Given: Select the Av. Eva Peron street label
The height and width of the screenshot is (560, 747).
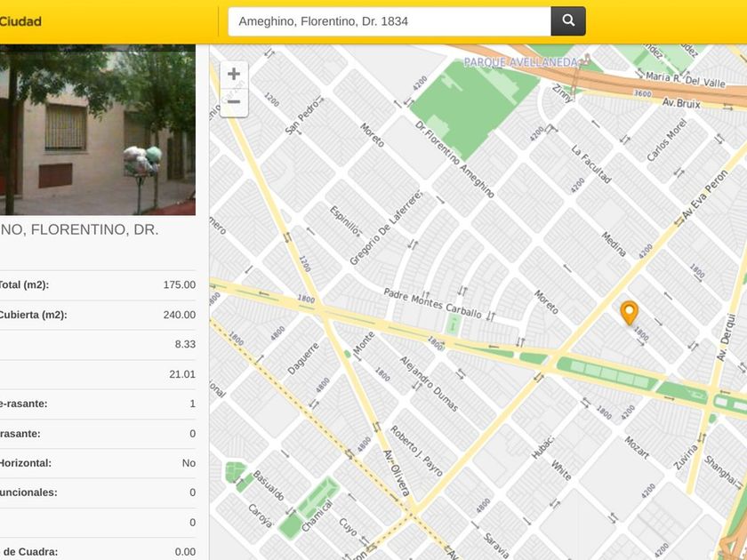Looking at the screenshot, I should pos(704,195).
